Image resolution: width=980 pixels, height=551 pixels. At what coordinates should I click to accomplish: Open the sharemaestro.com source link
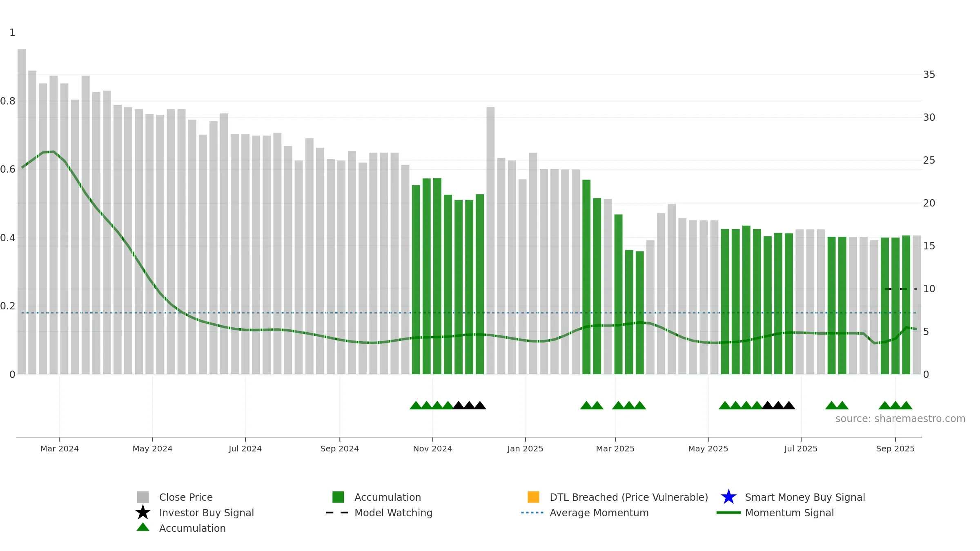pyautogui.click(x=900, y=419)
